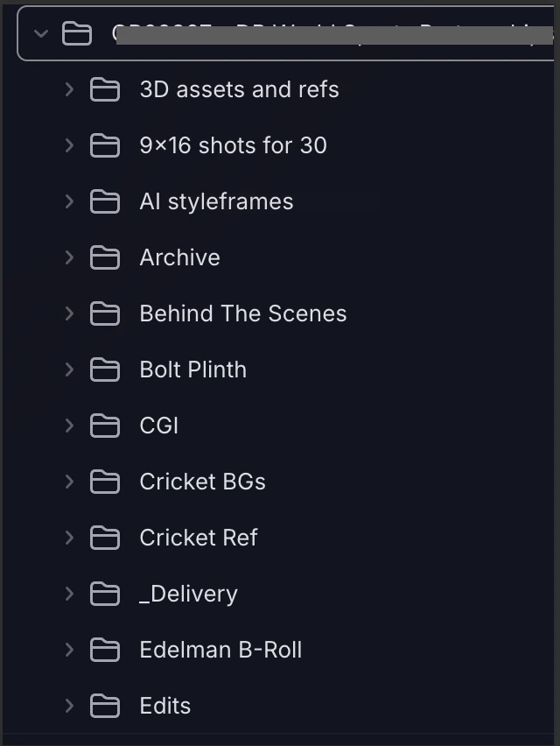Viewport: 560px width, 746px height.
Task: Expand the 9×16 shots for 30 chevron
Action: [69, 145]
